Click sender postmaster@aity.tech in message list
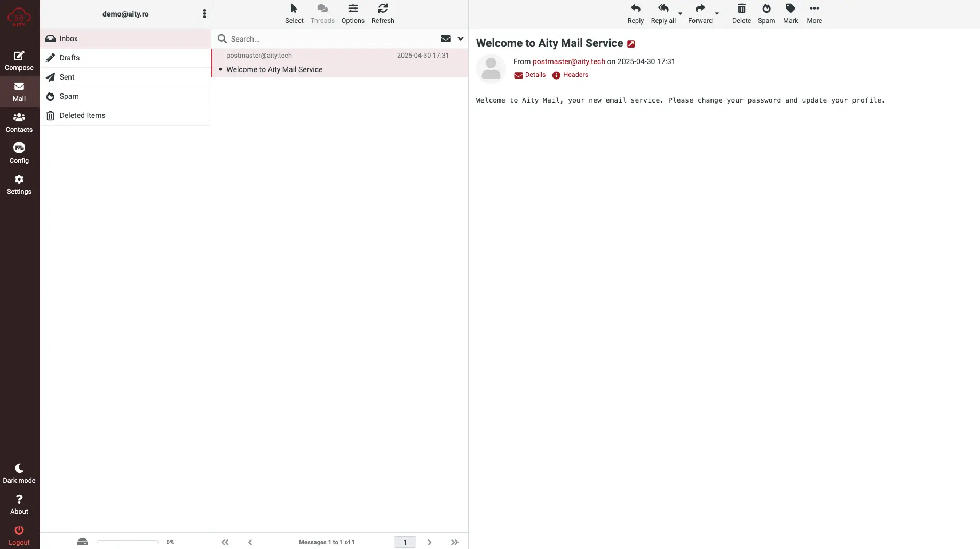 259,56
